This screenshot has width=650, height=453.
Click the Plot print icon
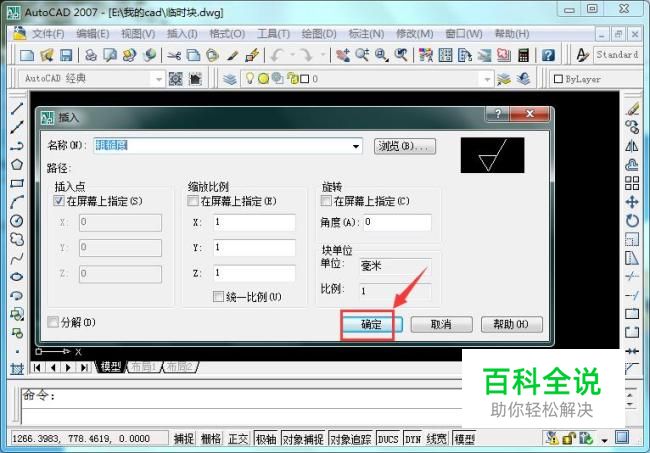91,55
